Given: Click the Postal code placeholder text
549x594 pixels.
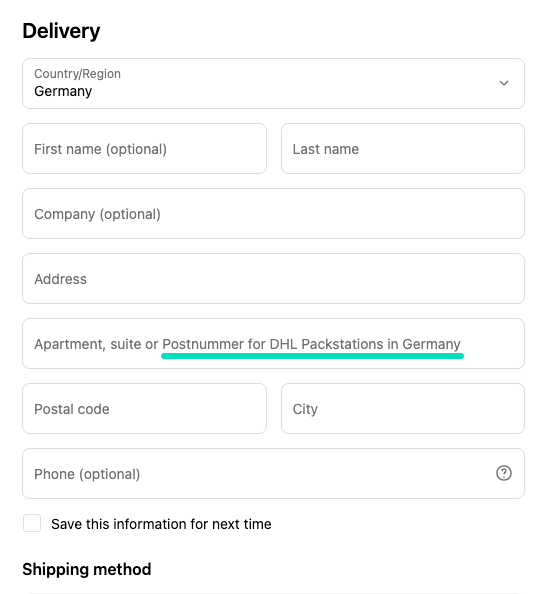Looking at the screenshot, I should (72, 409).
